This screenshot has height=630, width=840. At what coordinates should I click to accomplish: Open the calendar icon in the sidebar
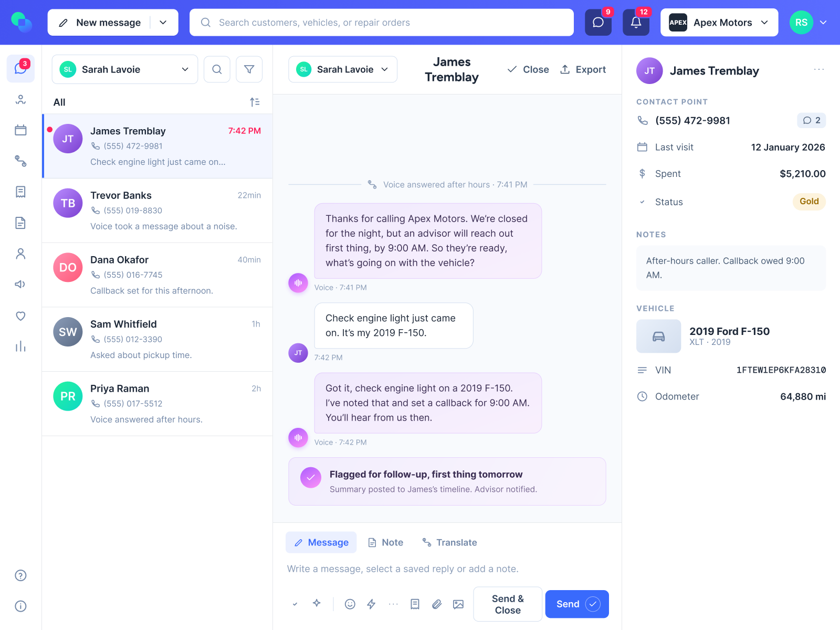tap(20, 130)
